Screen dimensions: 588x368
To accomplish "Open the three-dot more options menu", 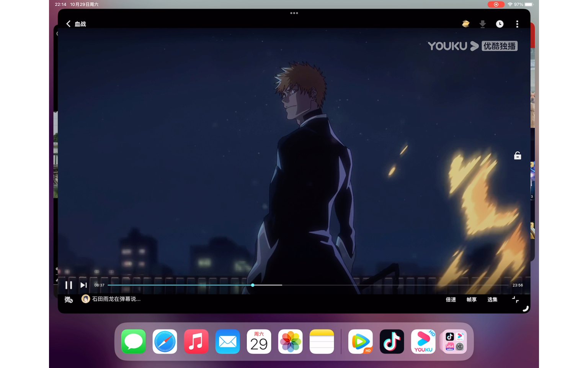I will coord(517,24).
